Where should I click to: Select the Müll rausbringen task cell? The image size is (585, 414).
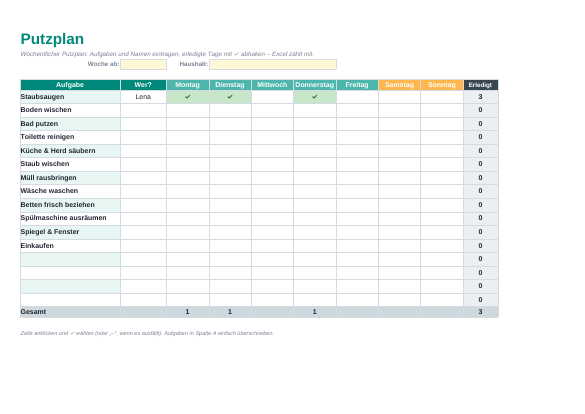(70, 178)
